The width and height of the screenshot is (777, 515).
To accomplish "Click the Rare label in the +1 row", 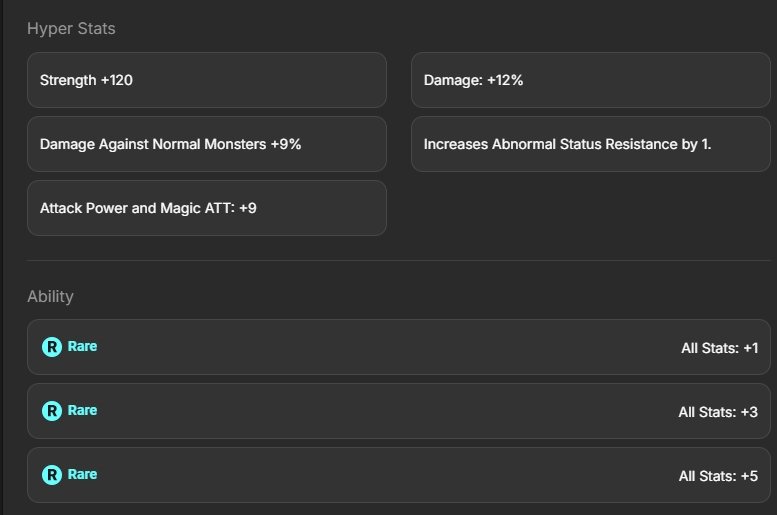I will click(83, 347).
